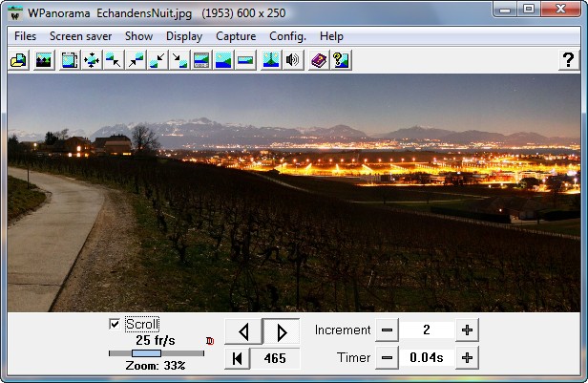Image resolution: width=588 pixels, height=383 pixels.
Task: Click the vertical zipper split landscape icon
Action: pos(271,60)
